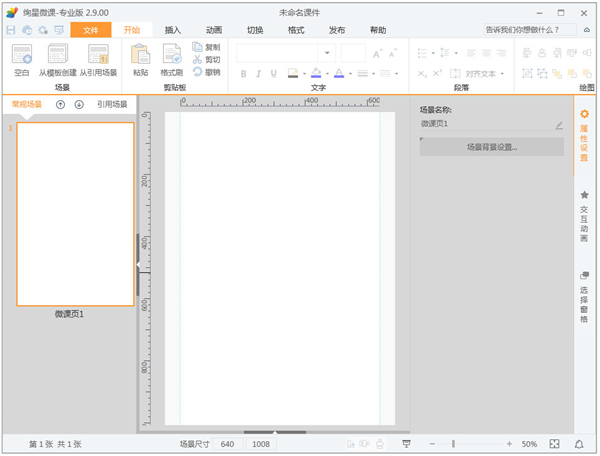Toggle italic text formatting

258,73
